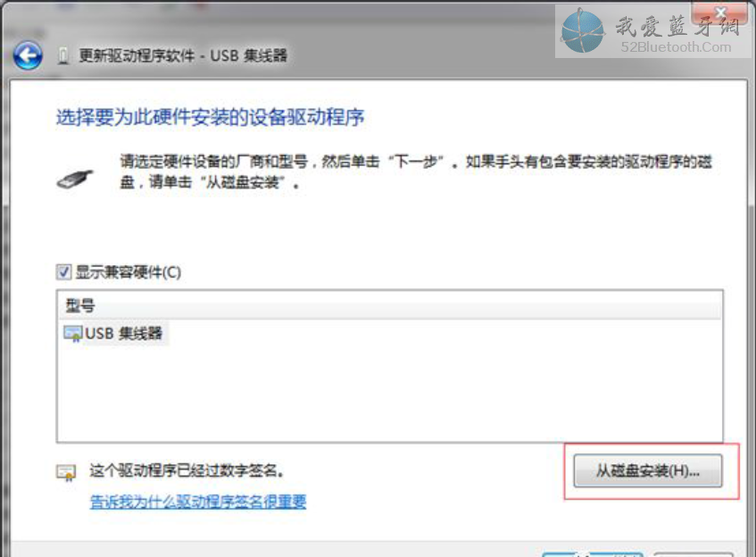Click empty area of the model list
The height and width of the screenshot is (557, 756).
tap(388, 393)
